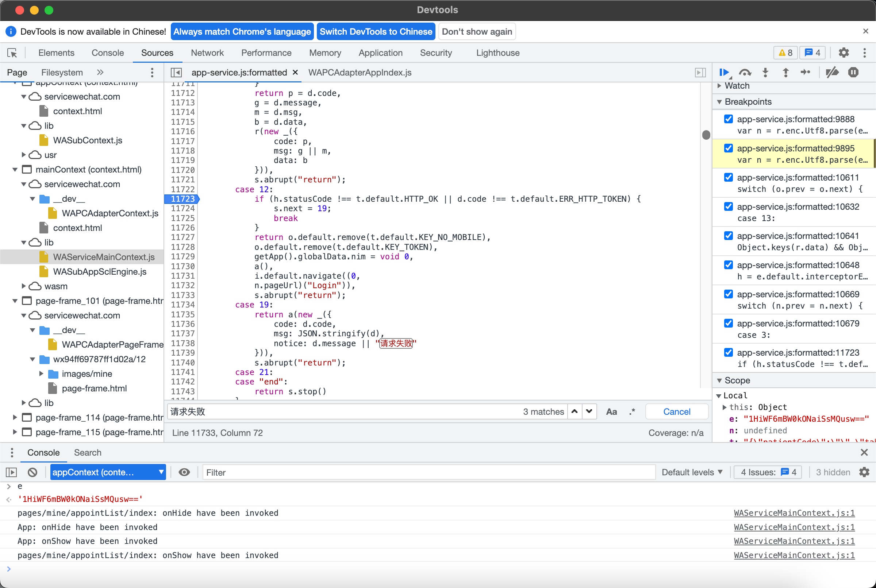Deactivate all breakpoints
This screenshot has height=588, width=876.
click(x=832, y=72)
